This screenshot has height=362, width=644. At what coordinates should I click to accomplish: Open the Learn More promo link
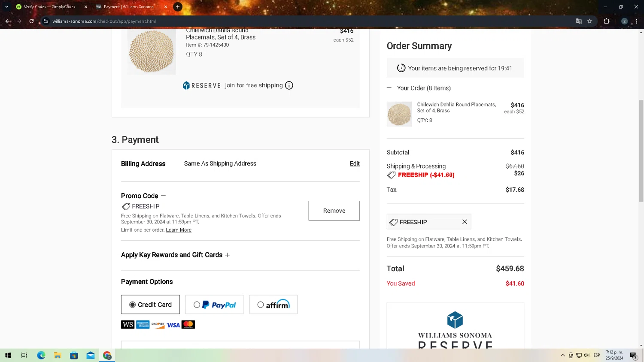(x=179, y=230)
